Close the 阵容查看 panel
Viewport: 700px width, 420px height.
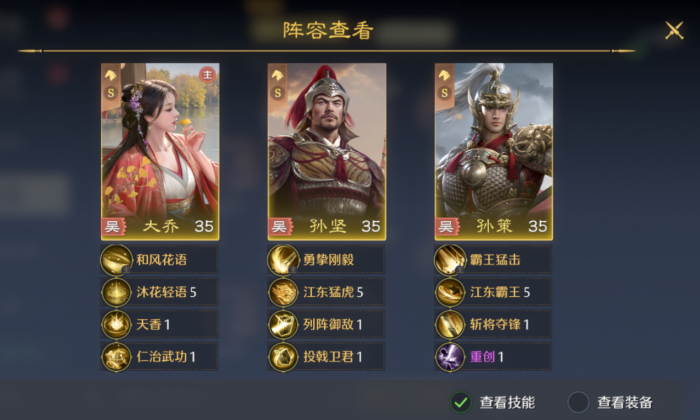tap(674, 31)
